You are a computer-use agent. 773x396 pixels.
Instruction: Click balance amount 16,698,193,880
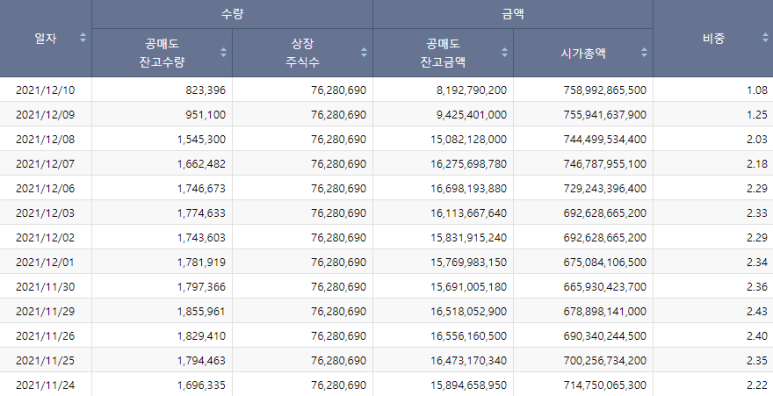468,188
